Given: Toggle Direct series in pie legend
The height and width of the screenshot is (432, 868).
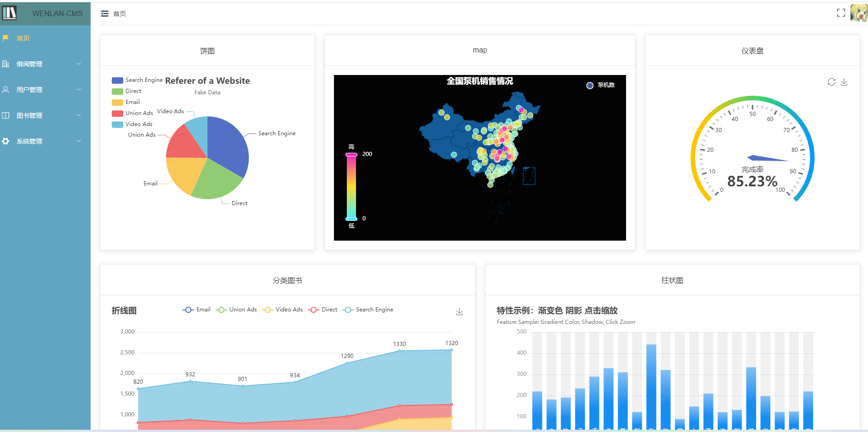Looking at the screenshot, I should click(126, 91).
